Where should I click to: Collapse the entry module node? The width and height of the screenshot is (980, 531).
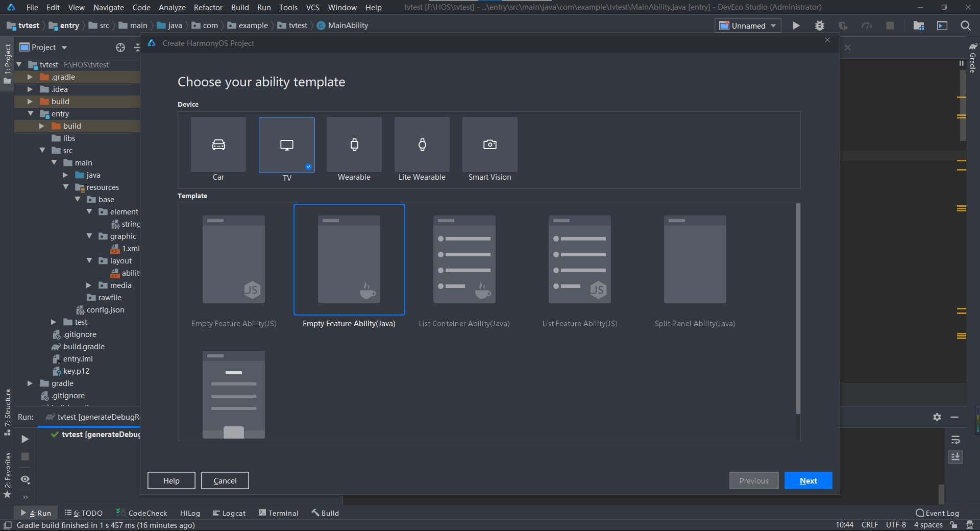[x=30, y=113]
